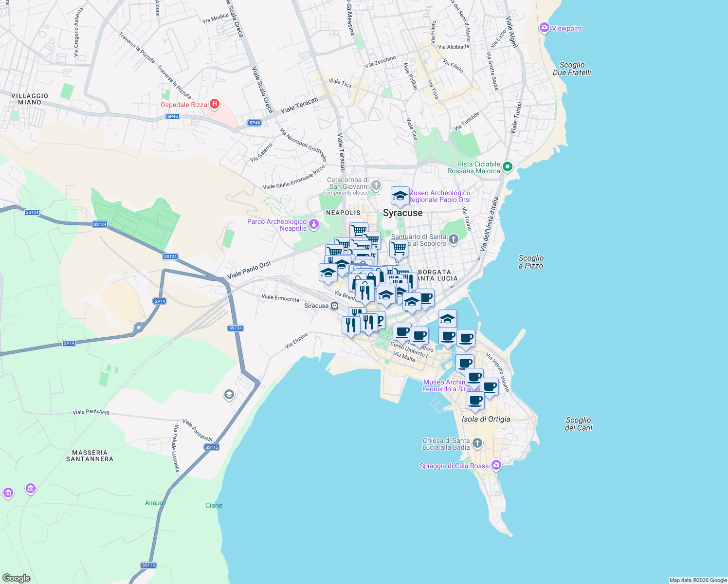
Task: Click the Catacomba di San Giovanni church marker
Action: click(375, 185)
